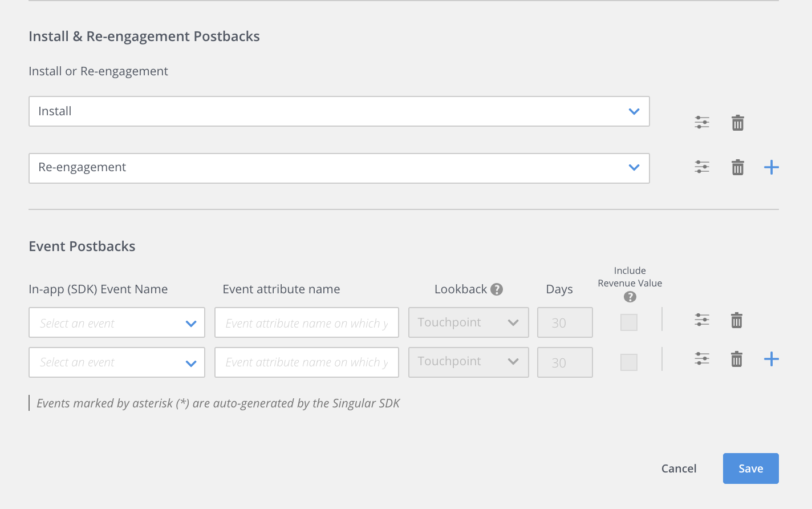Open settings sliders for first event postback
The width and height of the screenshot is (812, 509).
coord(702,320)
